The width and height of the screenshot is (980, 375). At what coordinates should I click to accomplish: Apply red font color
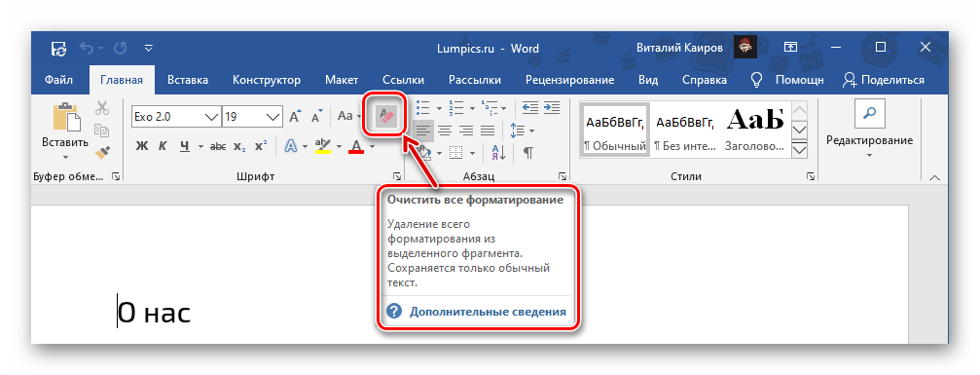356,146
